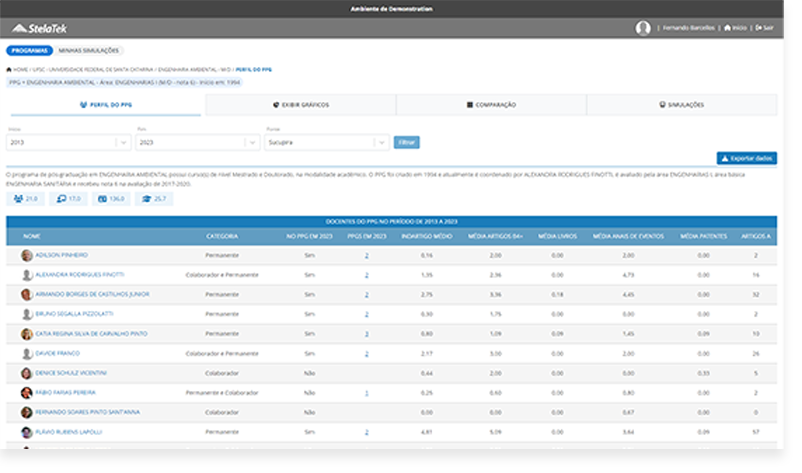Click the badge showing 136.0
Screen dimensions: 802x473
[x=111, y=199]
